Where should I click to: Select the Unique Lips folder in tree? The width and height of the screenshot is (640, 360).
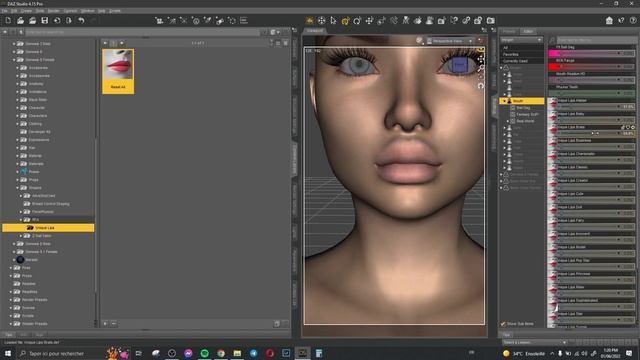pyautogui.click(x=48, y=228)
